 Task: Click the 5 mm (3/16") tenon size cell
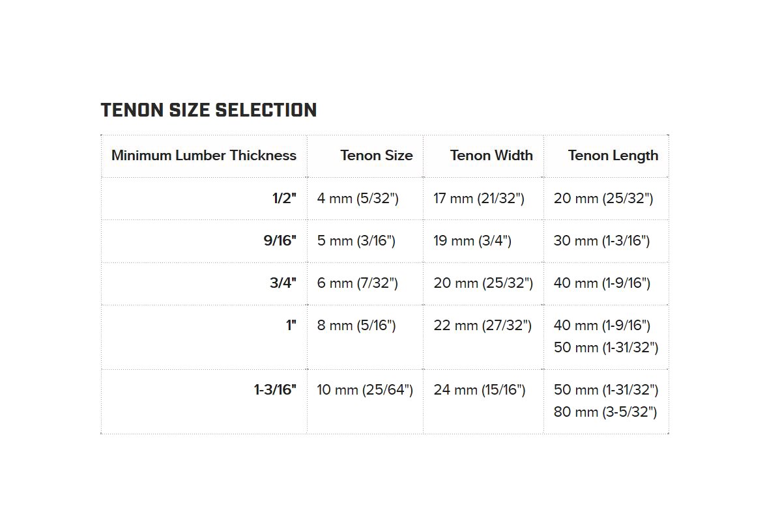[356, 241]
